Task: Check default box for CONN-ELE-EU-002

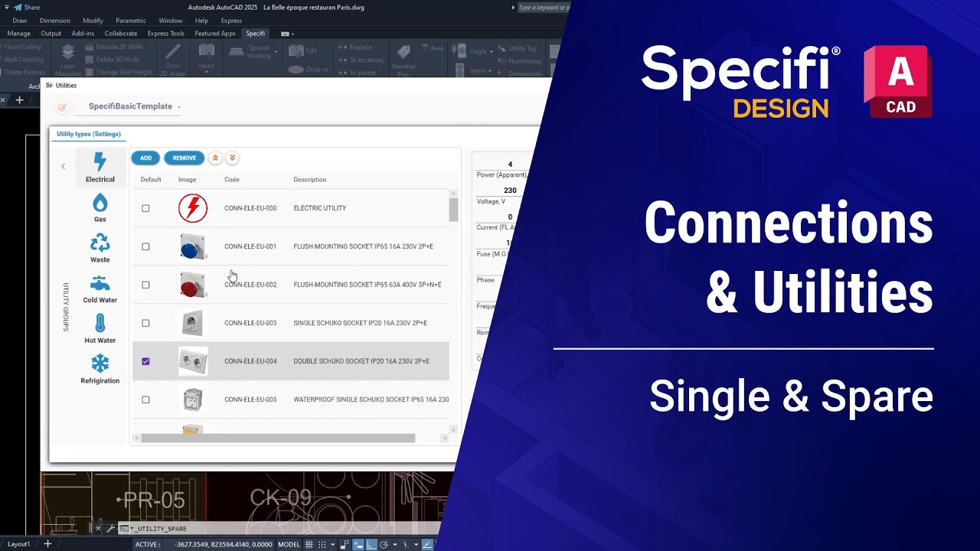Action: pyautogui.click(x=145, y=285)
